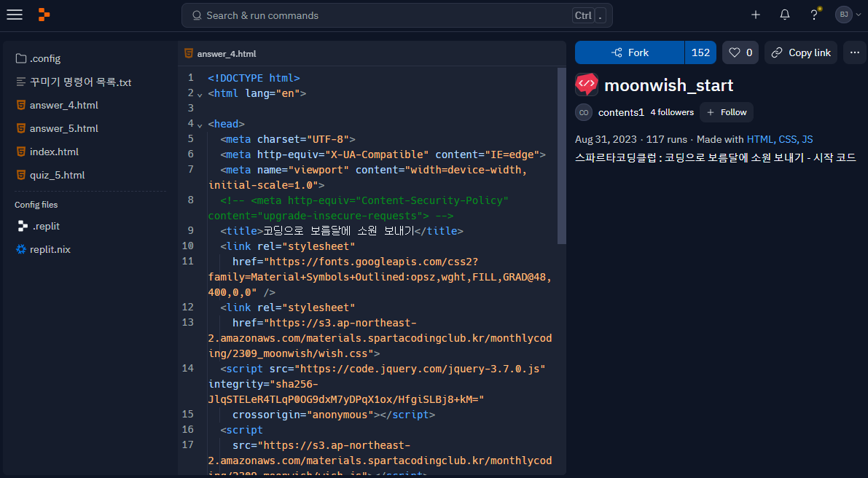Click the Config files section label
The height and width of the screenshot is (478, 868).
coord(36,205)
